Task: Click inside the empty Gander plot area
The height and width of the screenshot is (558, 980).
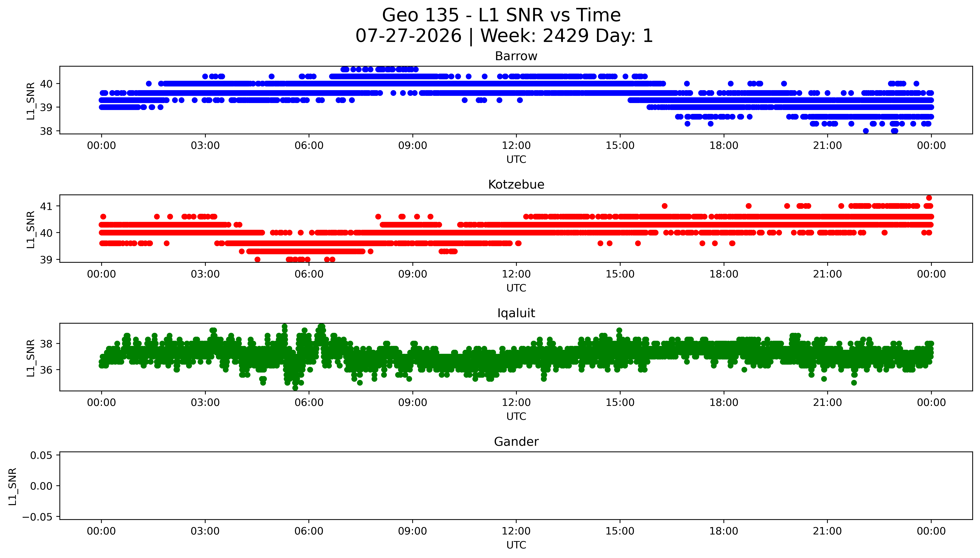Action: coord(516,486)
